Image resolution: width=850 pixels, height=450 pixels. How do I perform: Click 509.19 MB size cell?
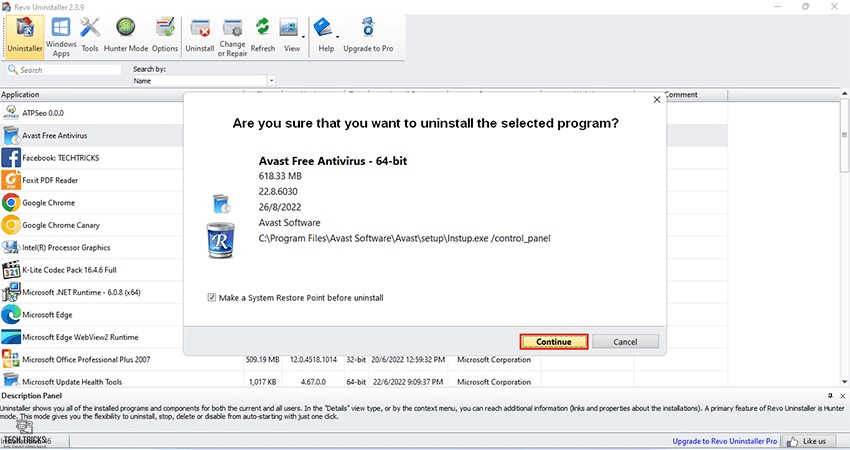pyautogui.click(x=262, y=359)
